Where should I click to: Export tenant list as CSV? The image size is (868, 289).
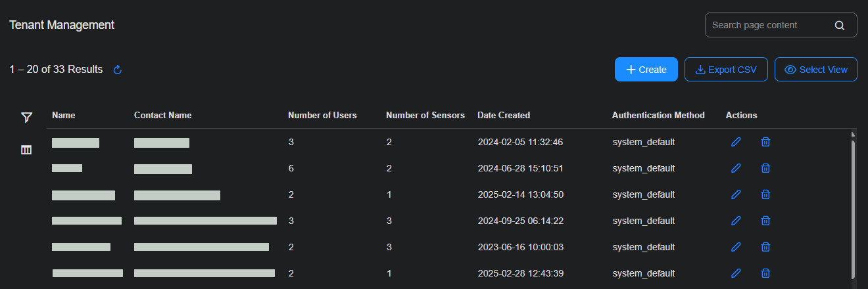[726, 70]
